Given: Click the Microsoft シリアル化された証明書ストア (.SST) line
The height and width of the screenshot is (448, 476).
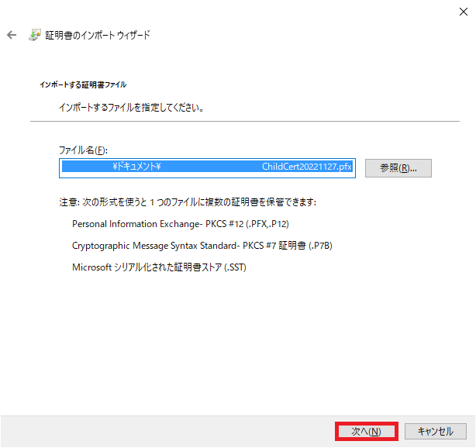Looking at the screenshot, I should click(x=159, y=267).
